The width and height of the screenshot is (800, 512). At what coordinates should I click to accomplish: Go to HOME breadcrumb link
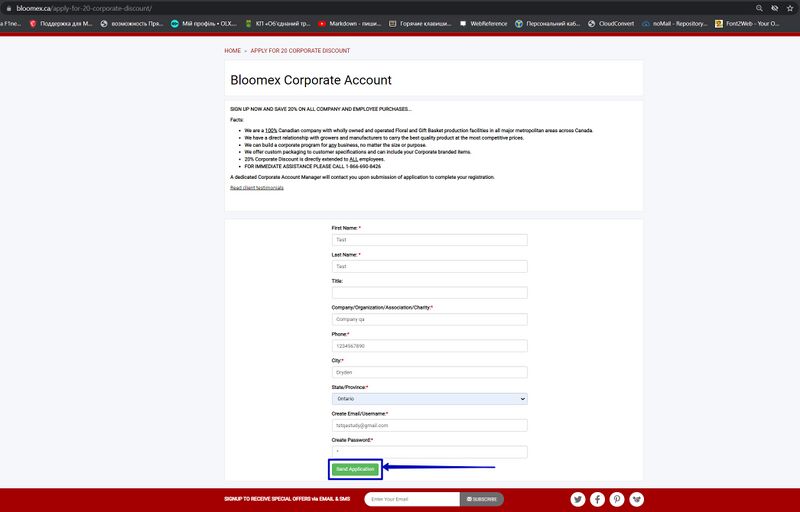coord(233,50)
